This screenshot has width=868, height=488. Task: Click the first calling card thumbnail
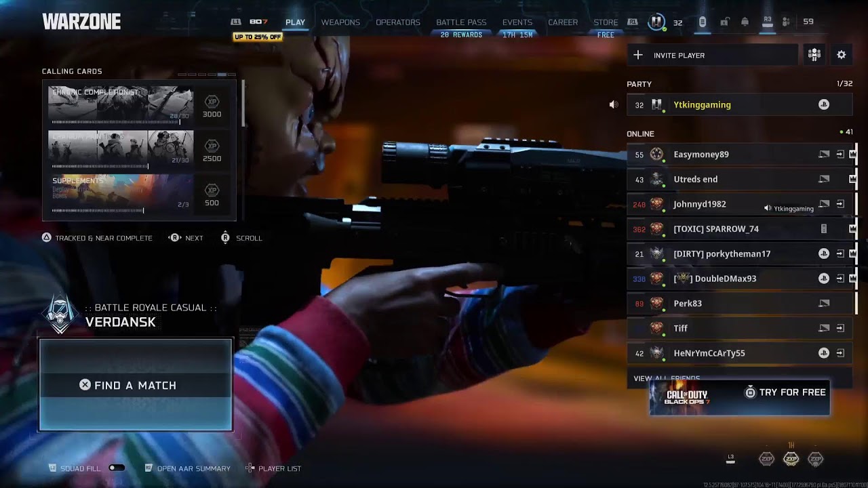pyautogui.click(x=121, y=102)
